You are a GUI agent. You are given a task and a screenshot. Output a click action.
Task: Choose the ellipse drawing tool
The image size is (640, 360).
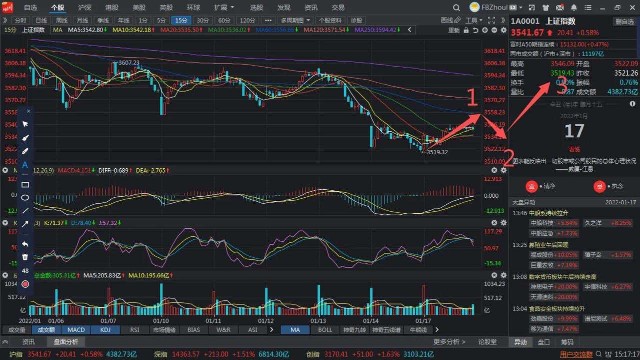click(x=25, y=198)
